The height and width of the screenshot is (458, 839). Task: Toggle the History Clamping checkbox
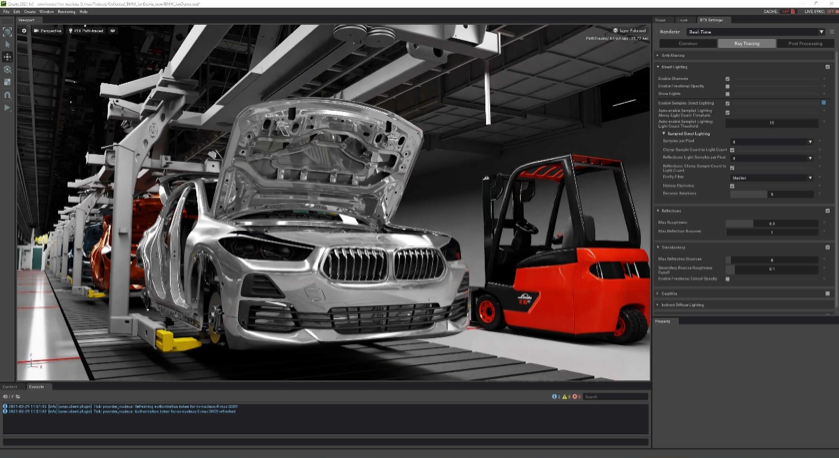[732, 186]
